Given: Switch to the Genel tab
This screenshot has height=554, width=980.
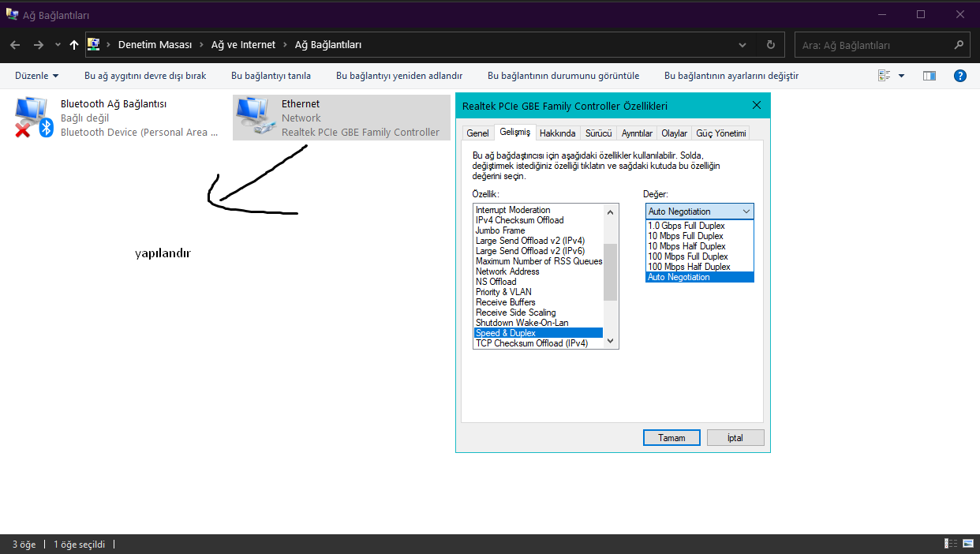Looking at the screenshot, I should point(477,133).
